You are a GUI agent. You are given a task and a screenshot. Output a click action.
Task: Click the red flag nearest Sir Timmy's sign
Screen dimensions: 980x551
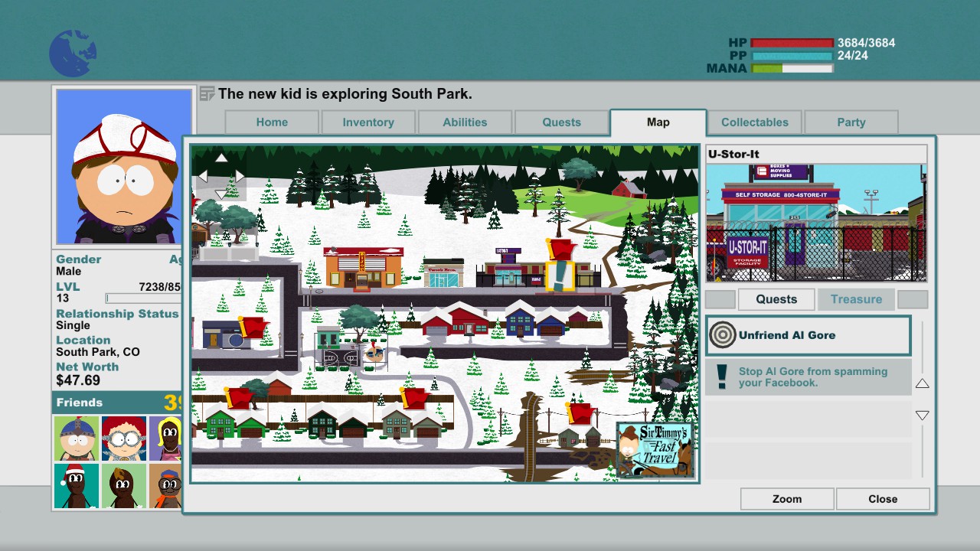pos(581,413)
